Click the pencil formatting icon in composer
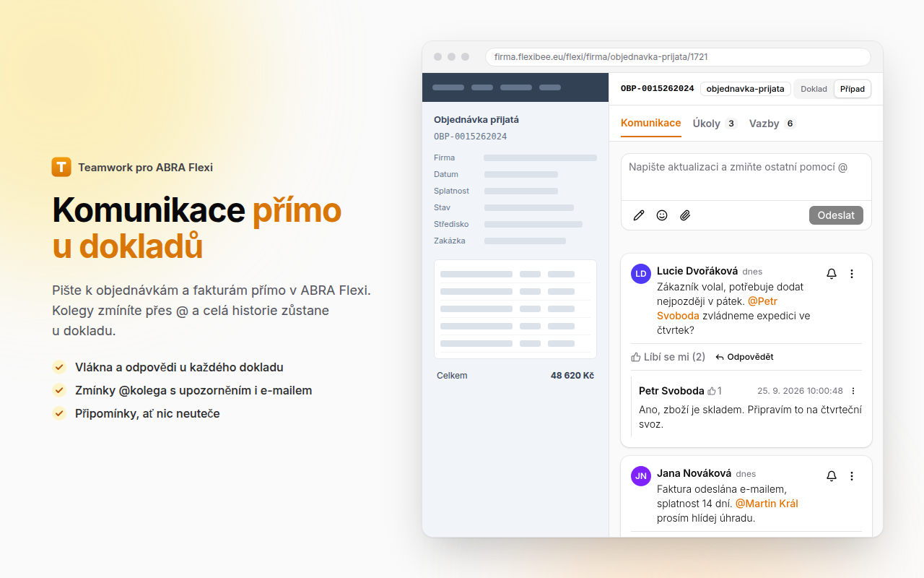 [639, 215]
